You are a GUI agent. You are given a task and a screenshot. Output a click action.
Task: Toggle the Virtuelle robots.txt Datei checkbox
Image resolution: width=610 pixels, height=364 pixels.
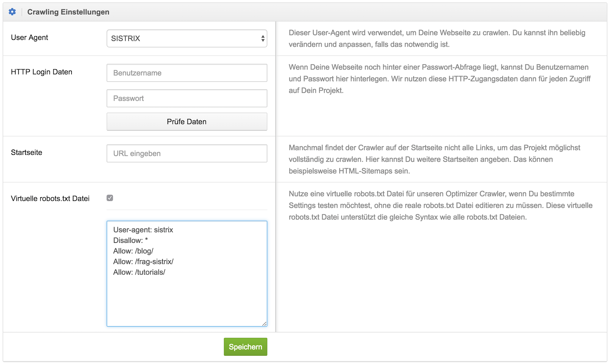pos(110,198)
